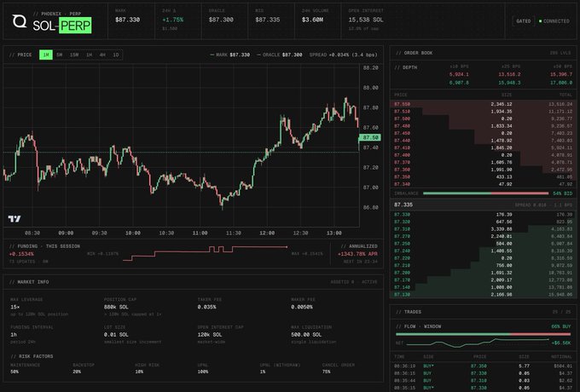Open the TradingView logo on the chart
Image resolution: width=580 pixels, height=392 pixels.
[14, 219]
